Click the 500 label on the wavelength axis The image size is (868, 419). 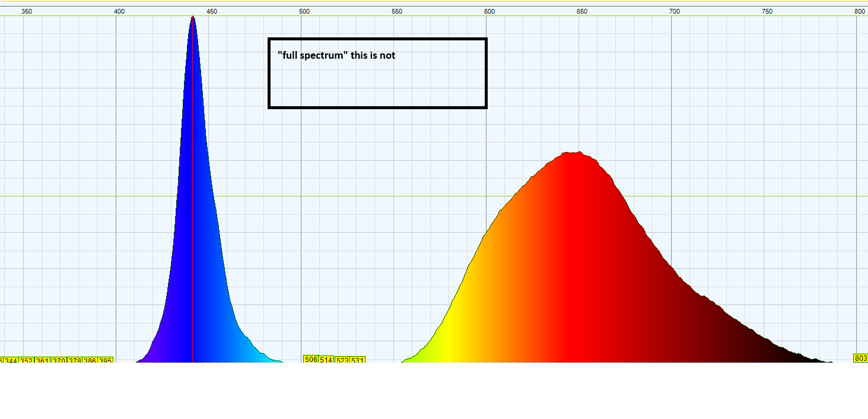pyautogui.click(x=304, y=11)
